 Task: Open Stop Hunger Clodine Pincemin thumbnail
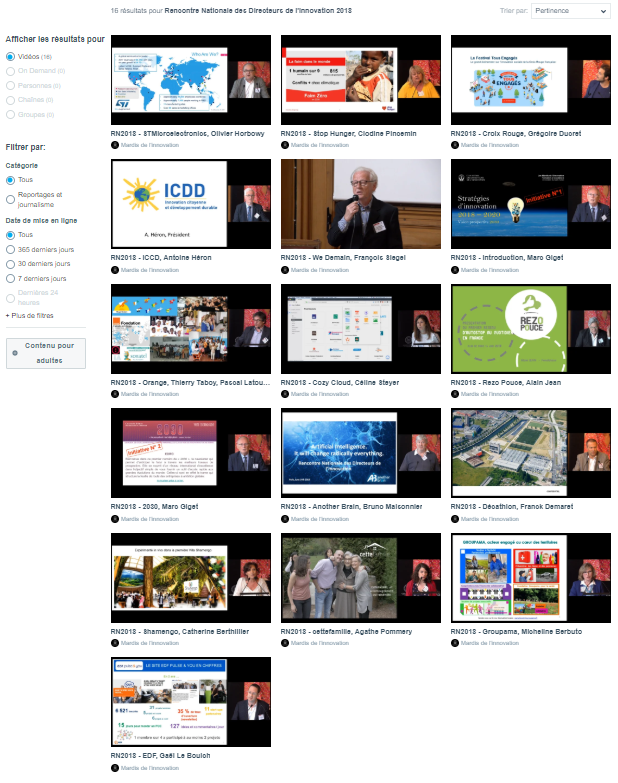tap(361, 80)
